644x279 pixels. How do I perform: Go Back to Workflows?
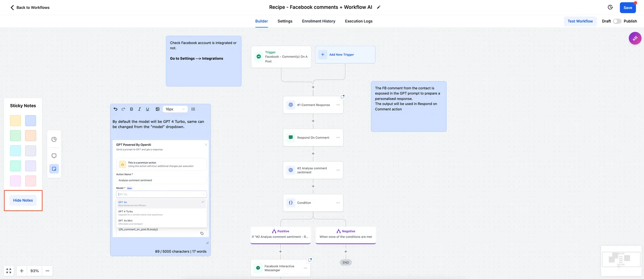pyautogui.click(x=30, y=8)
